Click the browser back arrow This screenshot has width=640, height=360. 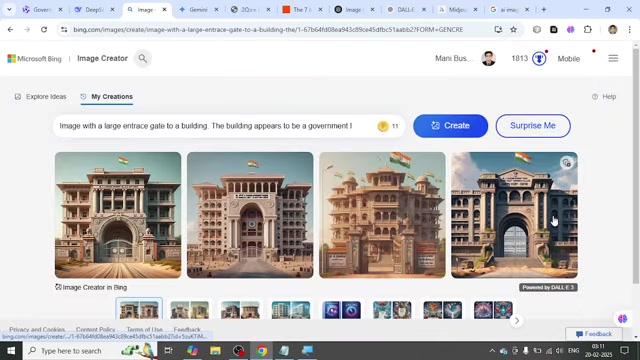tap(10, 29)
